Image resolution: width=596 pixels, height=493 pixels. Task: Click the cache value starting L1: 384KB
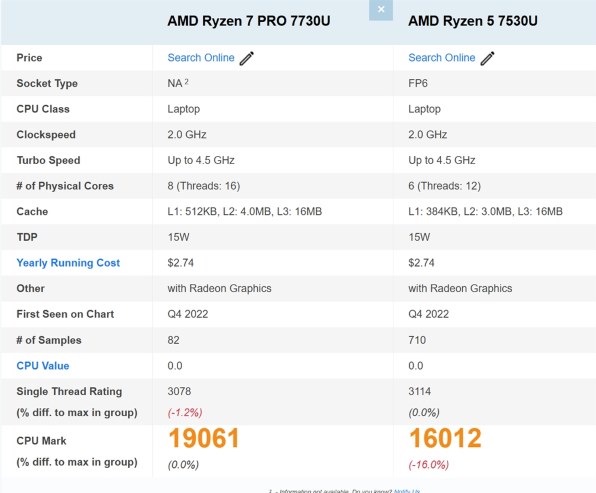[x=485, y=211]
